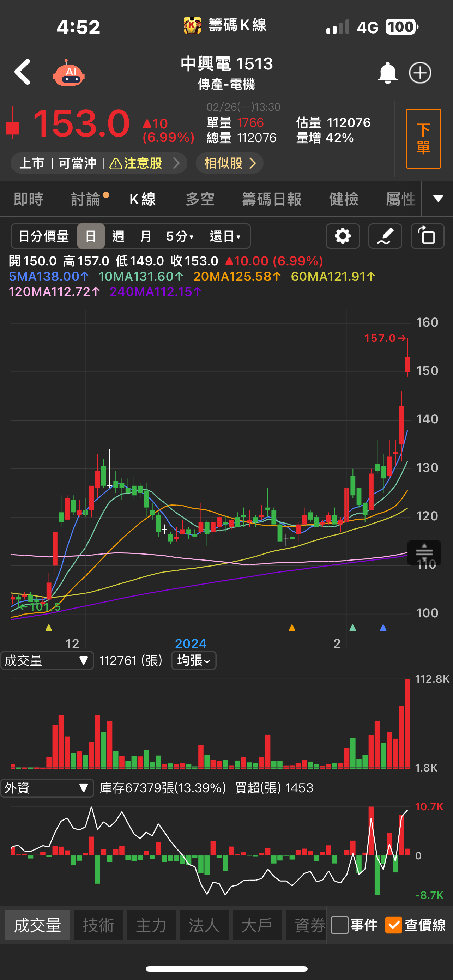This screenshot has height=980, width=453.
Task: Open chart settings gear icon
Action: coord(343,236)
